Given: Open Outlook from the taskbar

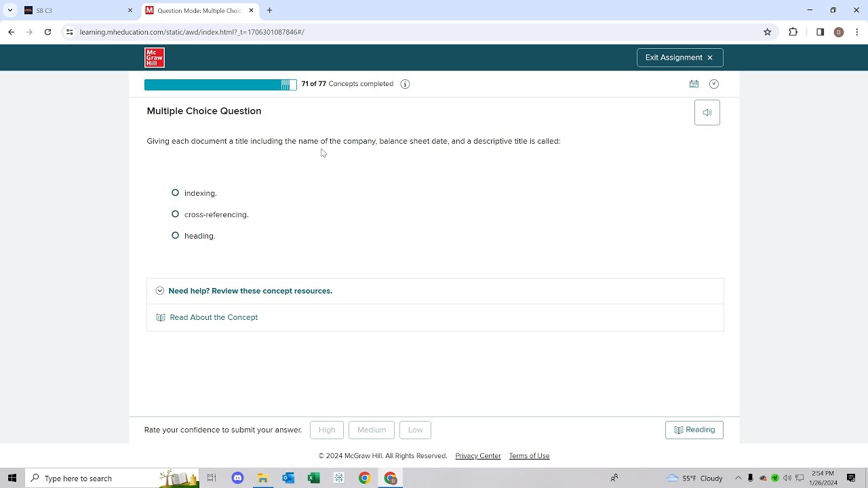Looking at the screenshot, I should [x=288, y=478].
